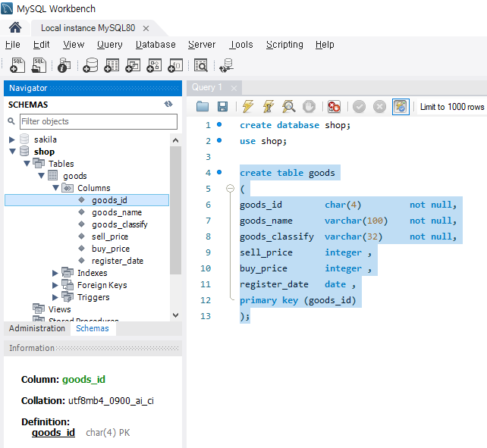Click the statement marker on line 1
This screenshot has height=448, width=487.
pos(219,124)
